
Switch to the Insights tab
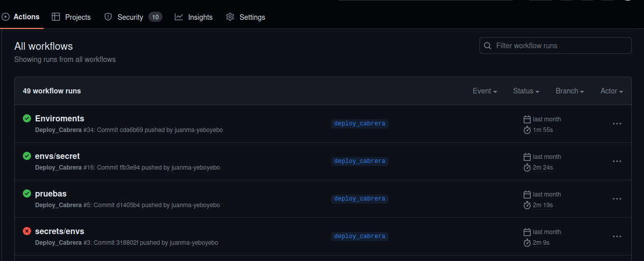(x=194, y=17)
